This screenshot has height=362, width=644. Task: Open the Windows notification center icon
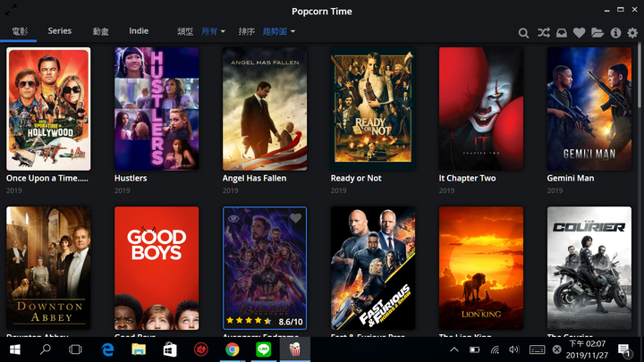(624, 350)
